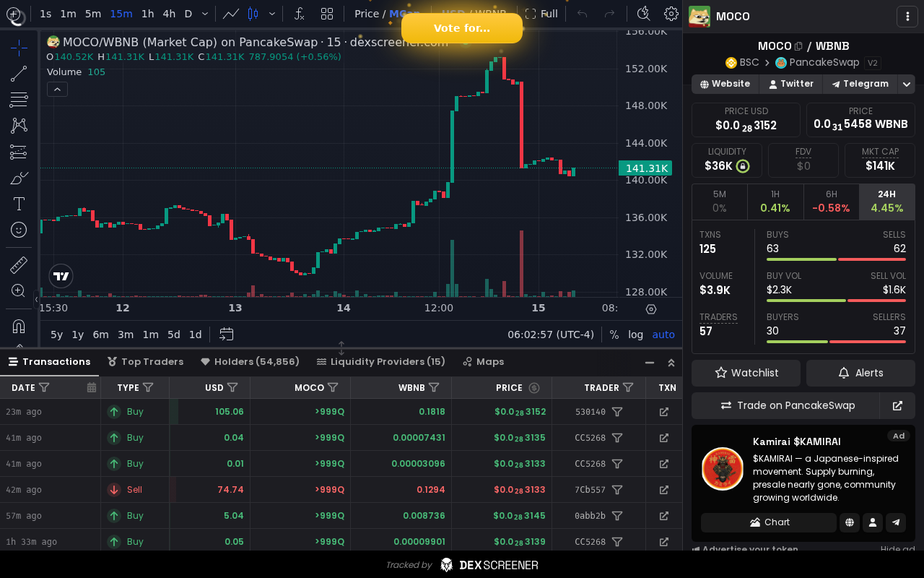Viewport: 924px width, 578px height.
Task: Open the MOCO Website link
Action: 725,84
